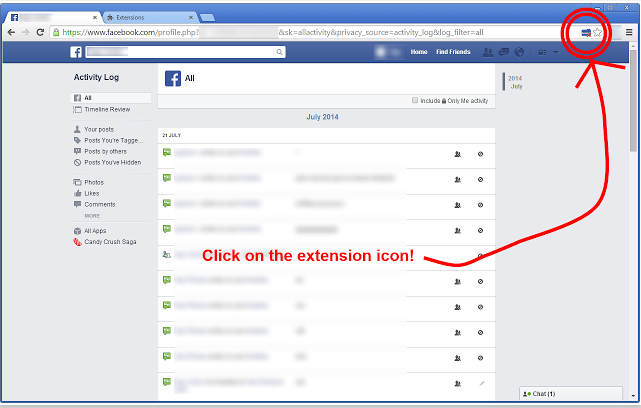Viewport: 641px width, 408px height.
Task: Open the notifications globe icon
Action: coord(518,52)
